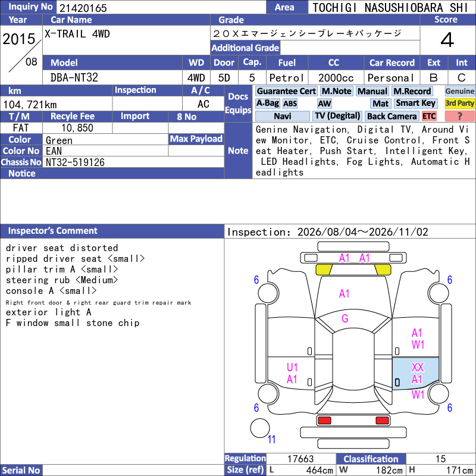Viewport: 476px width, 476px height.
Task: Click the XX mark on the blue panel
Action: click(418, 367)
